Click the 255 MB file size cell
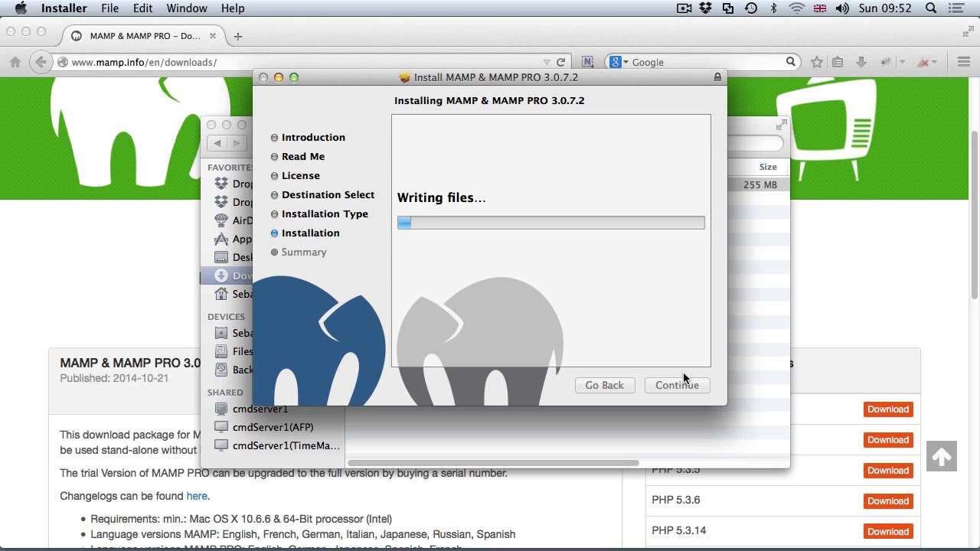The image size is (980, 551). click(759, 185)
